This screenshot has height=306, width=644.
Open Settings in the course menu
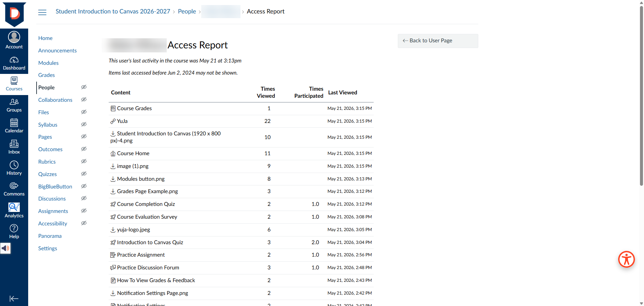[48, 248]
